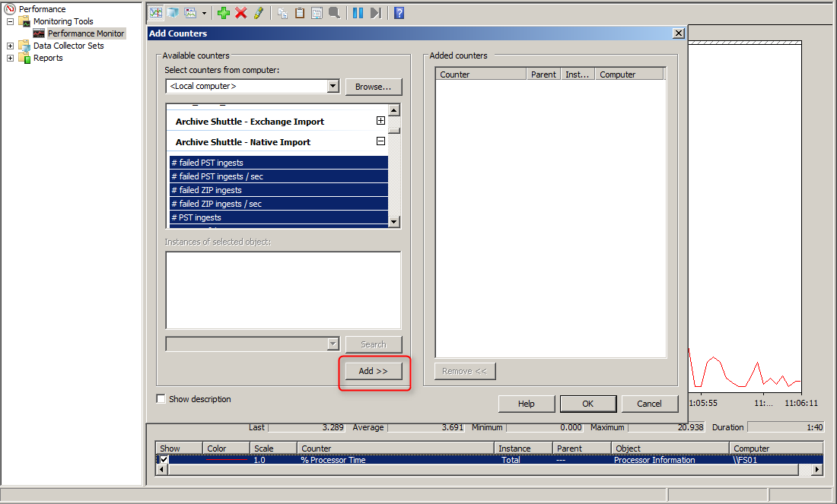Click Computer column header in Added counters
Image resolution: width=837 pixels, height=504 pixels.
[x=629, y=74]
